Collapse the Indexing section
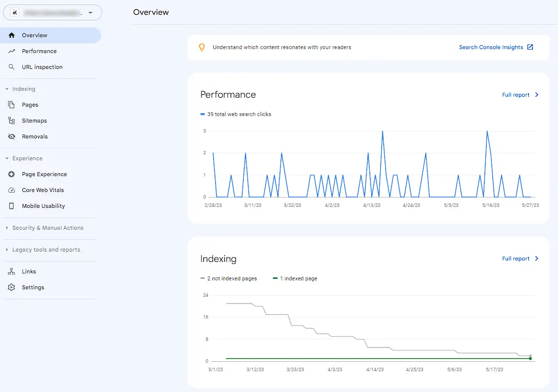This screenshot has width=558, height=392. (x=7, y=89)
